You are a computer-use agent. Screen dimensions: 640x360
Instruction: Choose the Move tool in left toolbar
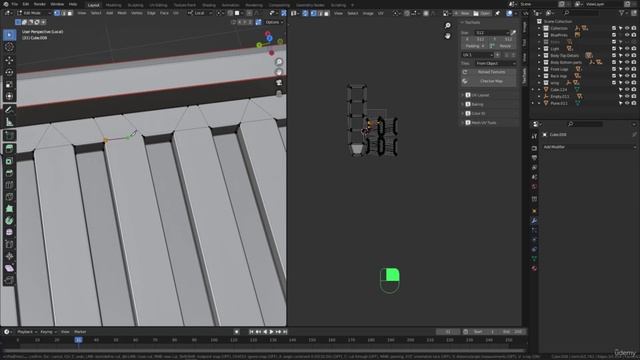pyautogui.click(x=9, y=60)
